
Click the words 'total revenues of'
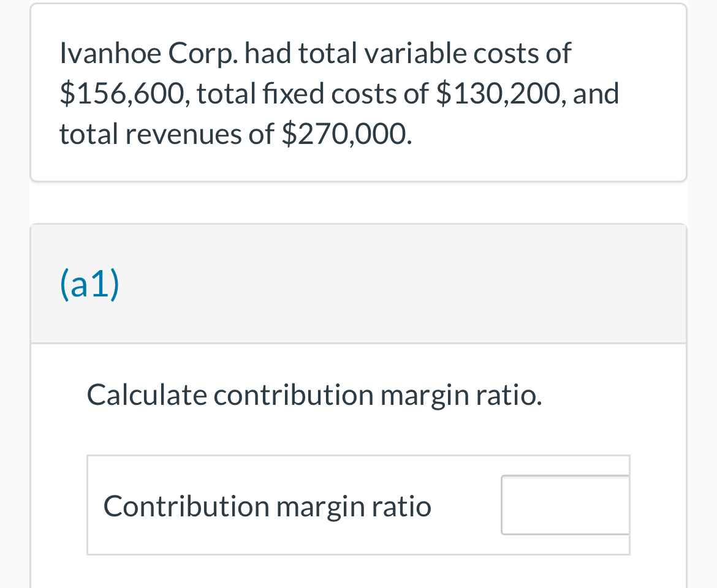coord(167,134)
